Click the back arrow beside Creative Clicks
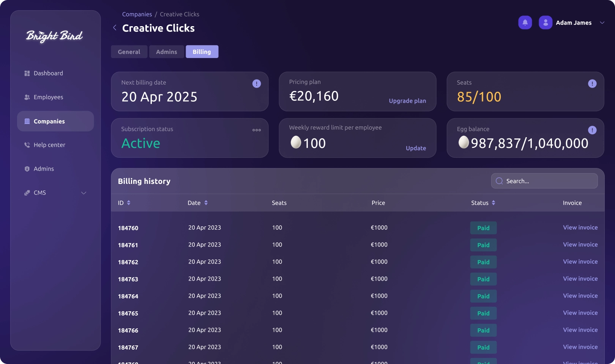This screenshot has height=364, width=615. pos(115,28)
